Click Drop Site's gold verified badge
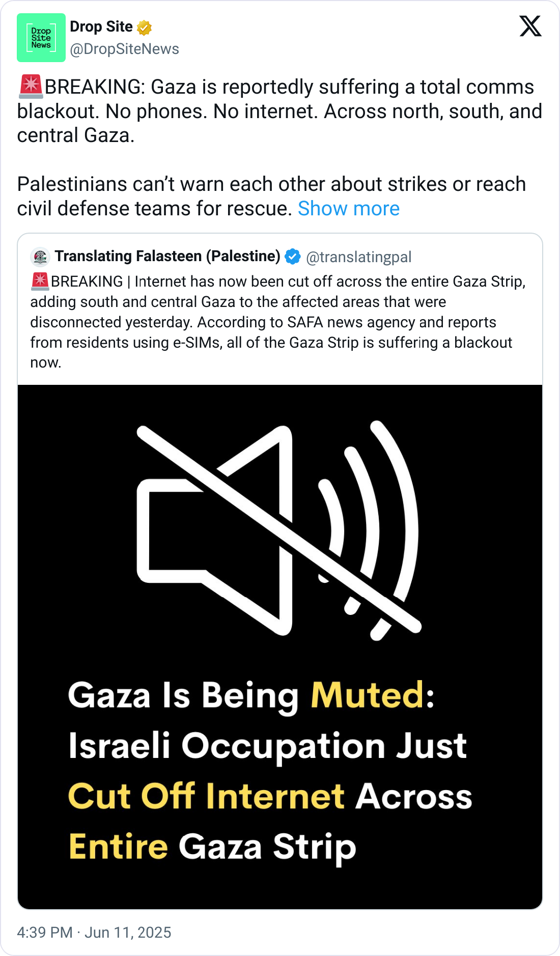The image size is (560, 956). (145, 27)
